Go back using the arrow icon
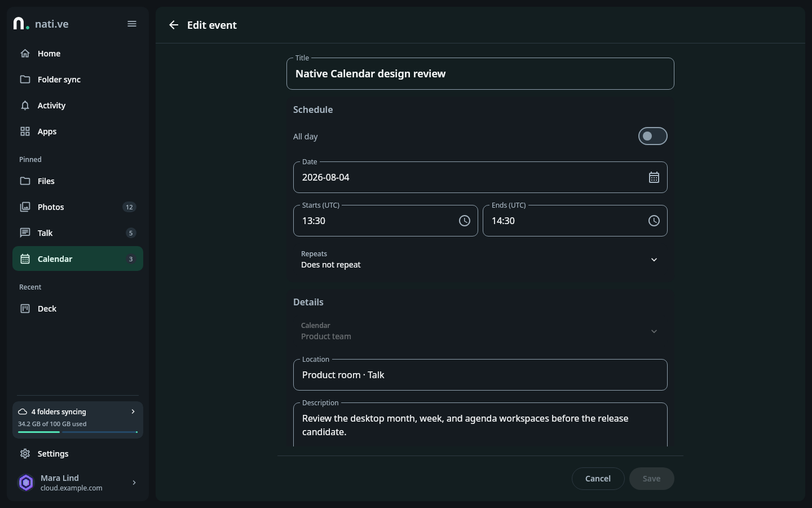This screenshot has width=812, height=508. tap(174, 25)
